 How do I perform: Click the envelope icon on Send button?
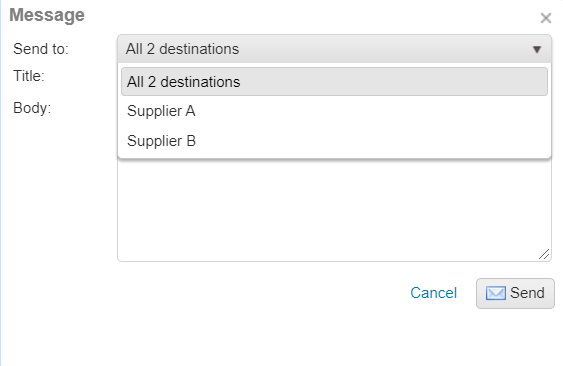496,293
